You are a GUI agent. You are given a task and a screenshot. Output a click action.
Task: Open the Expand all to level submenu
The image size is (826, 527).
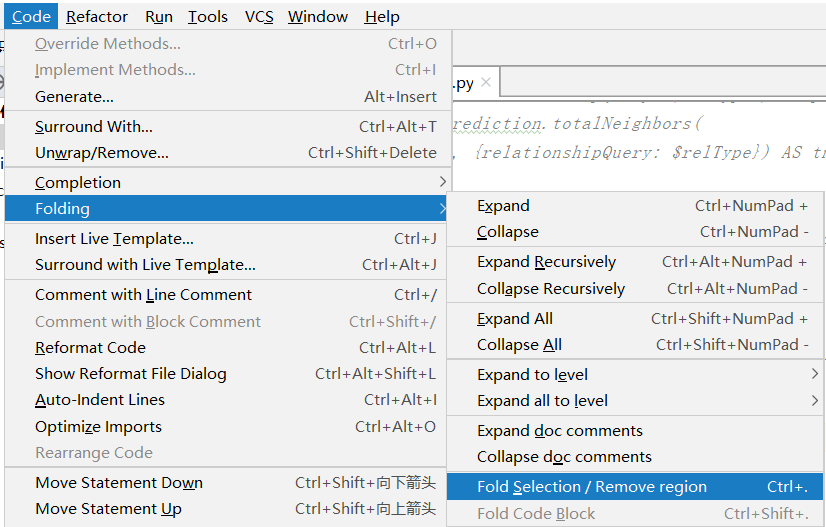pos(635,401)
